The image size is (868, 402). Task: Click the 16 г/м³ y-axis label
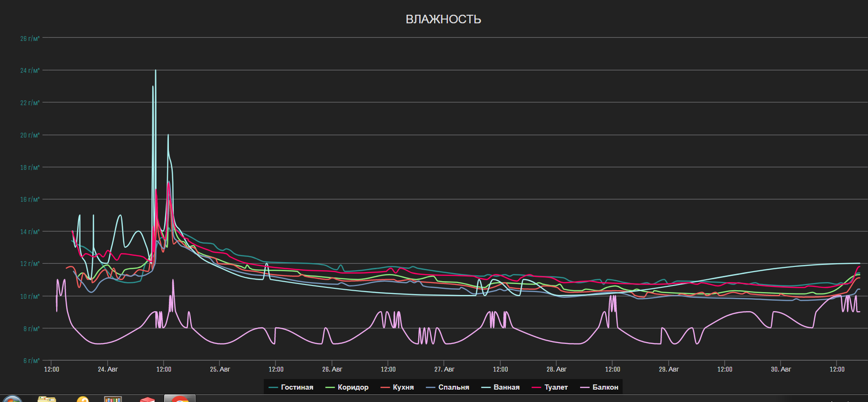[x=30, y=199]
